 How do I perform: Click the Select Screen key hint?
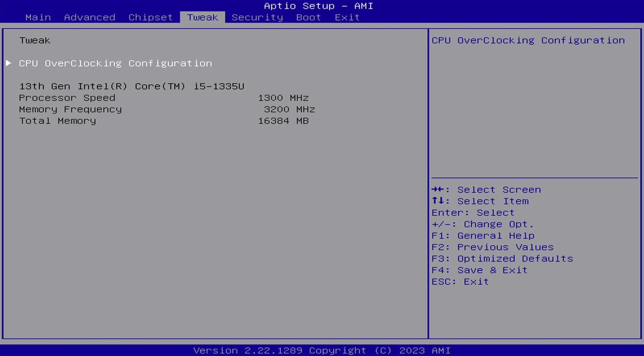(x=486, y=190)
